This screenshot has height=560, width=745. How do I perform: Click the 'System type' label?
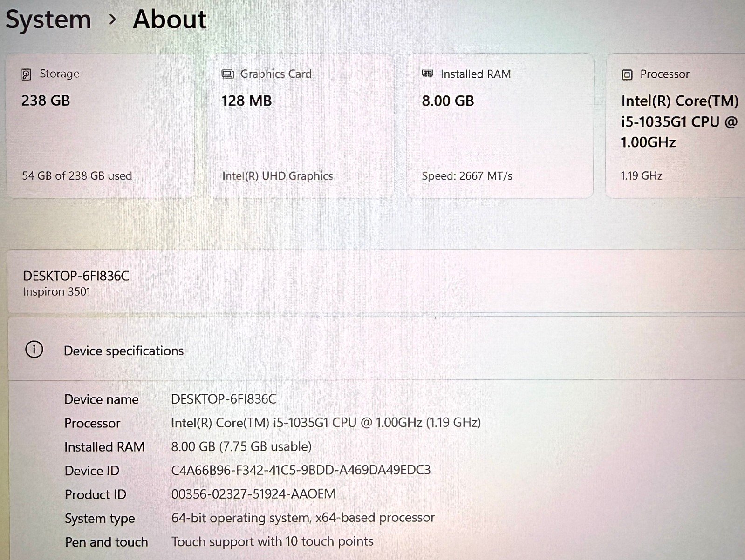point(100,519)
